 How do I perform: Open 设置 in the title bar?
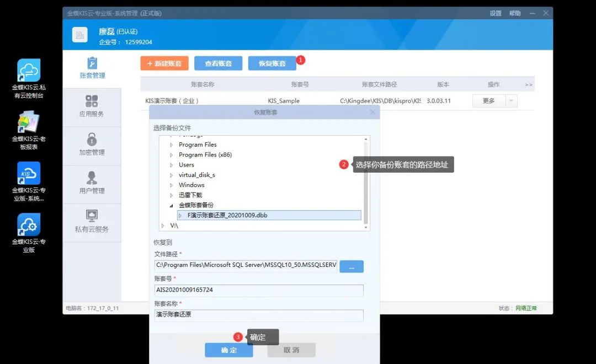pos(496,13)
